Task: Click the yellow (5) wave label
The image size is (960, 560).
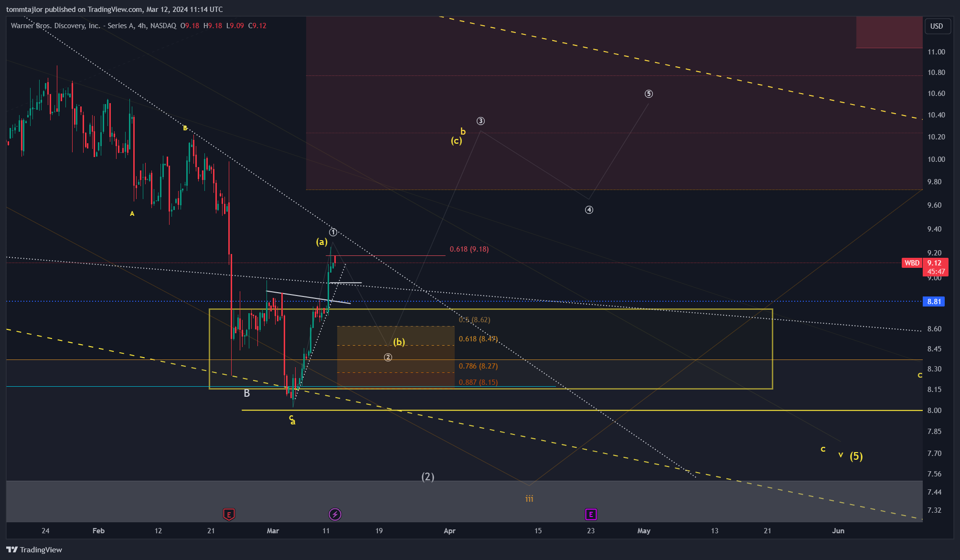Action: click(856, 456)
